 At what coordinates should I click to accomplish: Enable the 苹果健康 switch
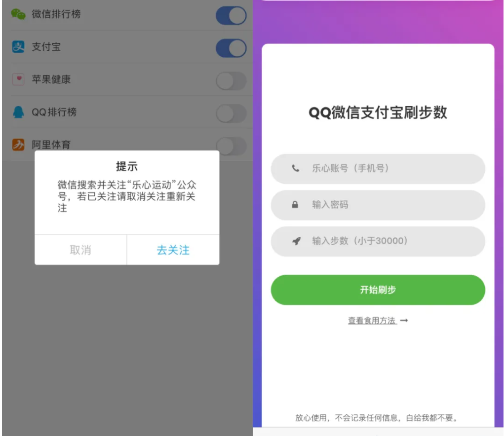231,81
